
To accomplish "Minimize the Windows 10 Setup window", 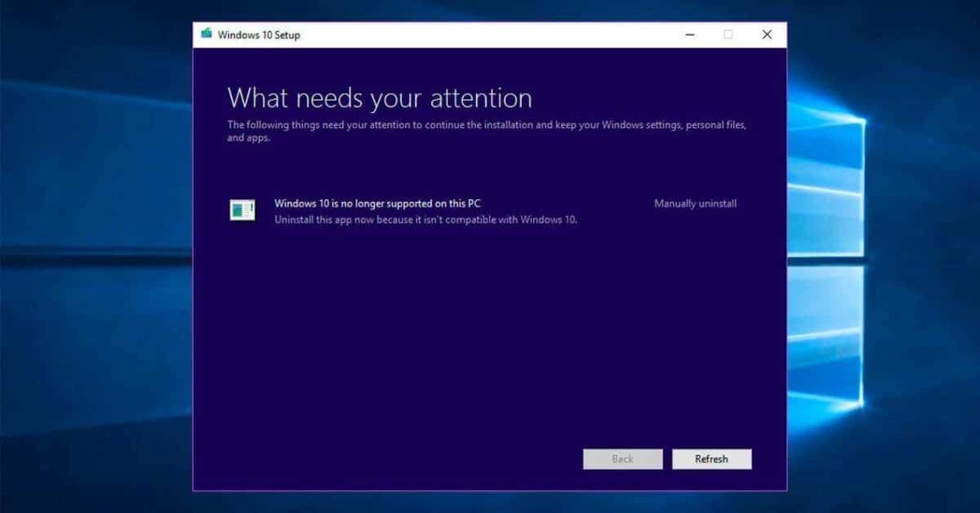I will click(x=691, y=34).
